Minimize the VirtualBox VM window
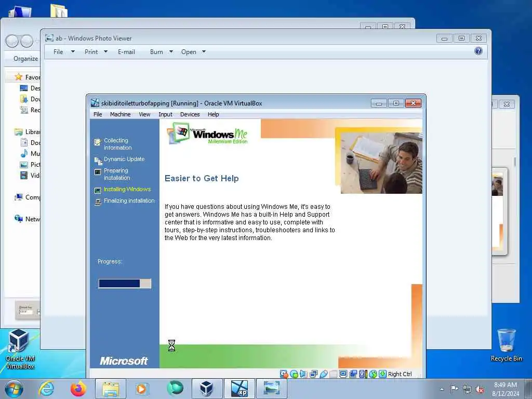 379,103
